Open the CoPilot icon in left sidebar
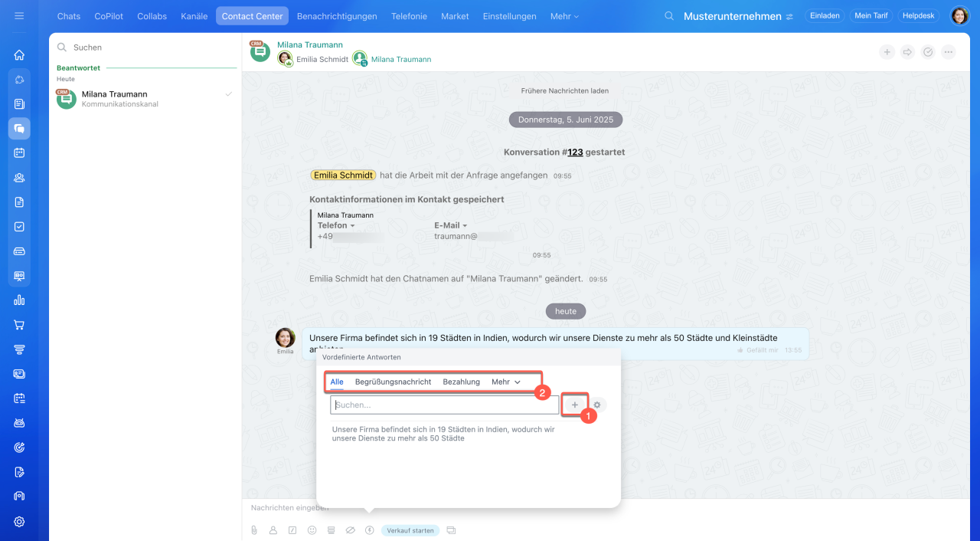Viewport: 980px width, 541px height. pos(19,79)
